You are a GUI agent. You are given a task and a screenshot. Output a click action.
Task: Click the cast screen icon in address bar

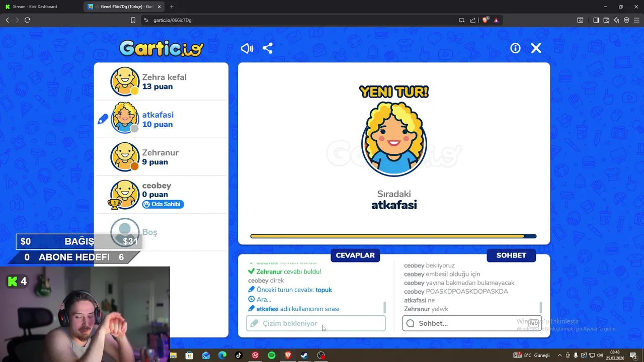pos(461,20)
